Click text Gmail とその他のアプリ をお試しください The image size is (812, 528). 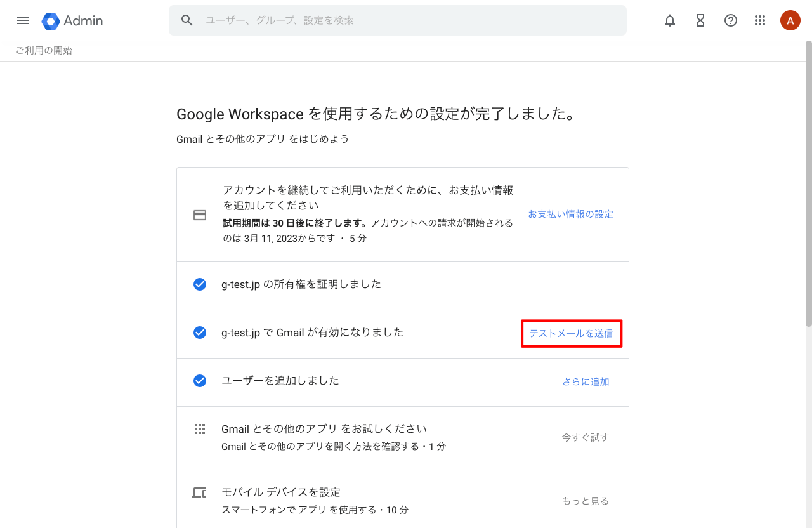click(x=324, y=429)
